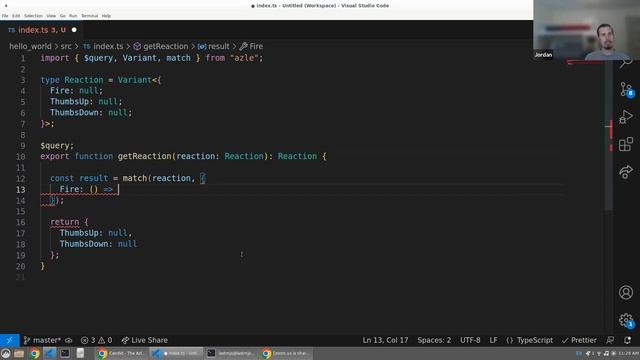The width and height of the screenshot is (640, 360).
Task: Open the Manage gear icon
Action: pos(626,320)
